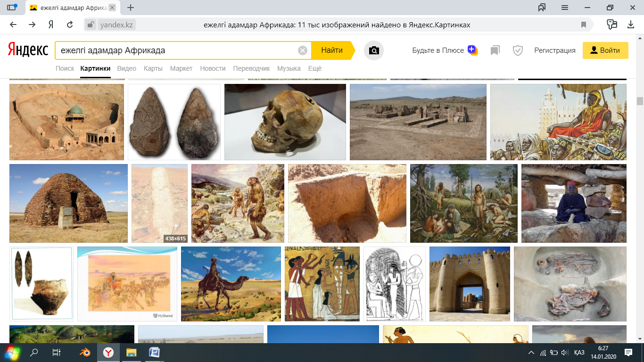Reload the page with refresh icon

coord(70,25)
